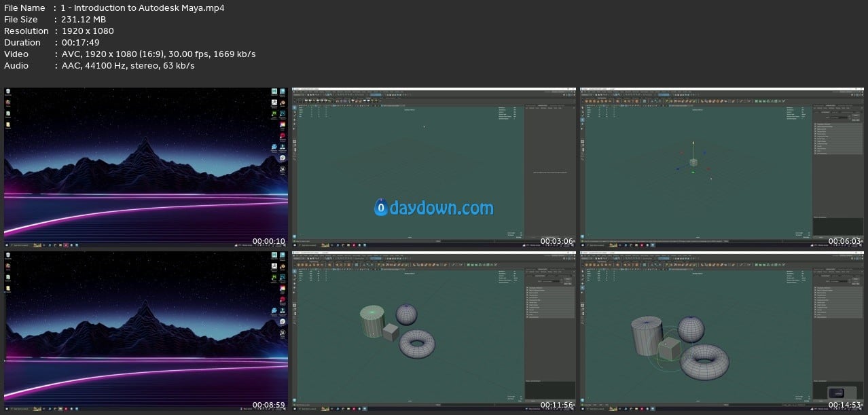Open the empty Maya viewport frame at 00:03:06
Viewport: 868px width, 415px height.
pos(433,167)
